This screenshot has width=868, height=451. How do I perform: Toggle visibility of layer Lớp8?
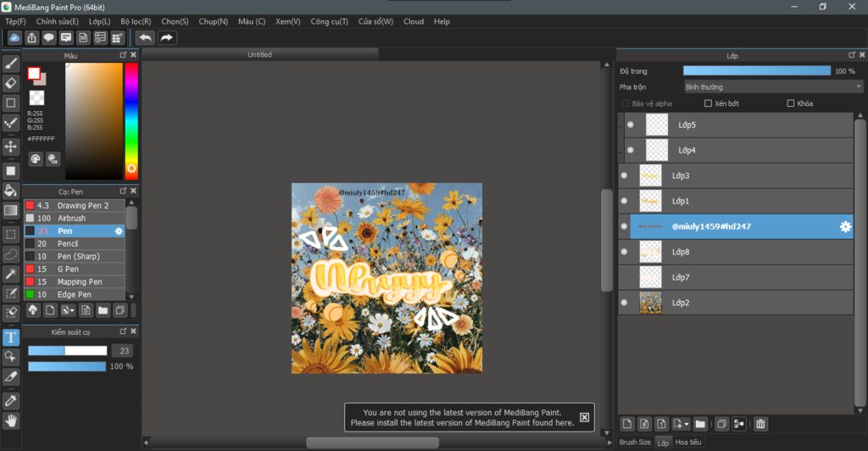pyautogui.click(x=624, y=252)
